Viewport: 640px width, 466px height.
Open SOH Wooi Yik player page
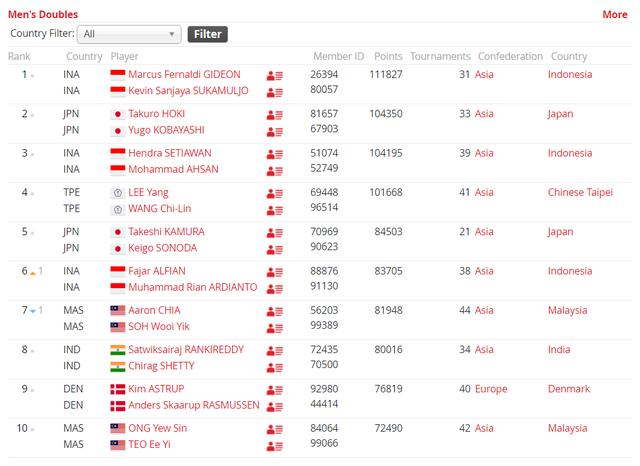[x=159, y=326]
